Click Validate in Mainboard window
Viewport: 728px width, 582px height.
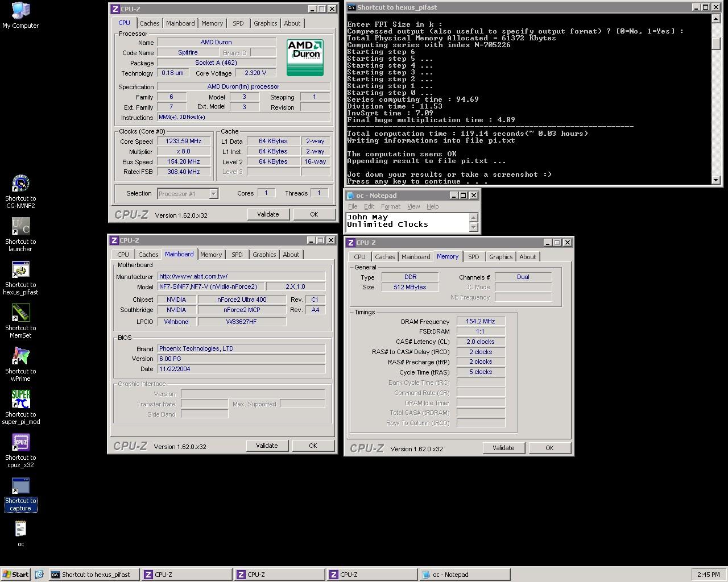267,446
